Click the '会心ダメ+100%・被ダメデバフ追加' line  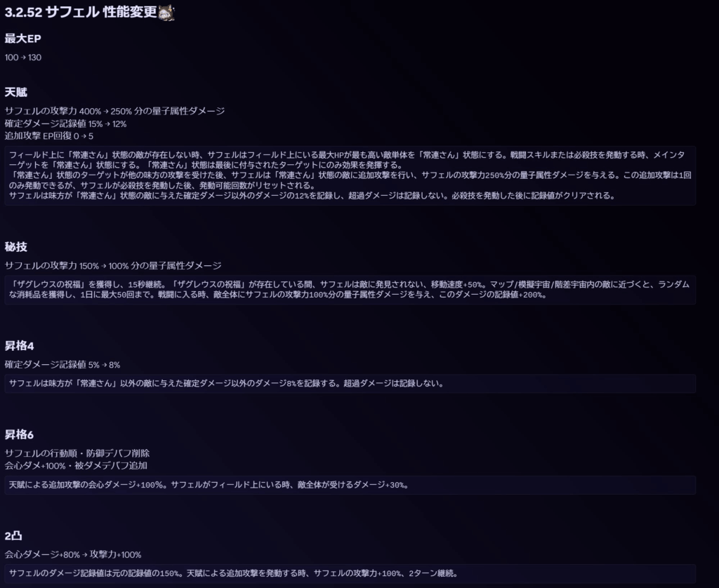click(x=76, y=465)
